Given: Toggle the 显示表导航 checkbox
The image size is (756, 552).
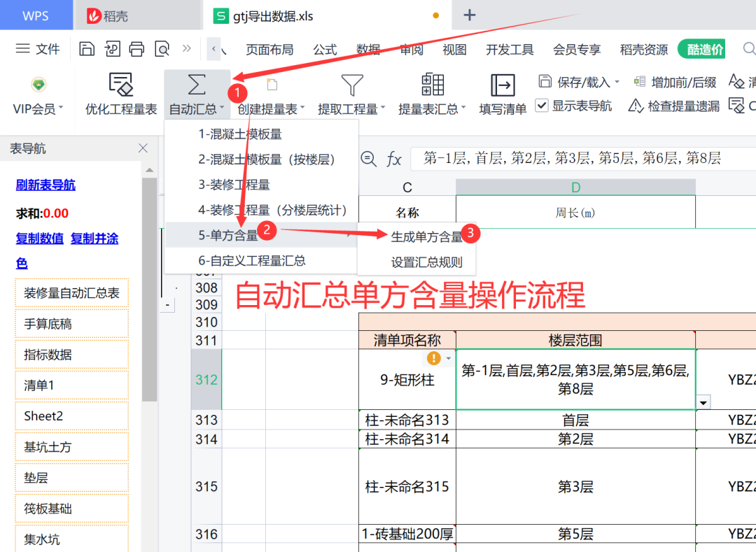Looking at the screenshot, I should pos(542,106).
